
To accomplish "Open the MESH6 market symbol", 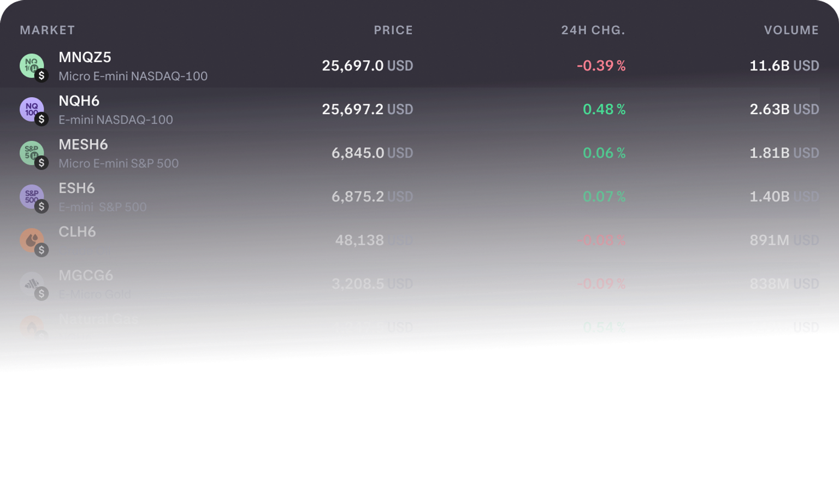I will pyautogui.click(x=83, y=145).
